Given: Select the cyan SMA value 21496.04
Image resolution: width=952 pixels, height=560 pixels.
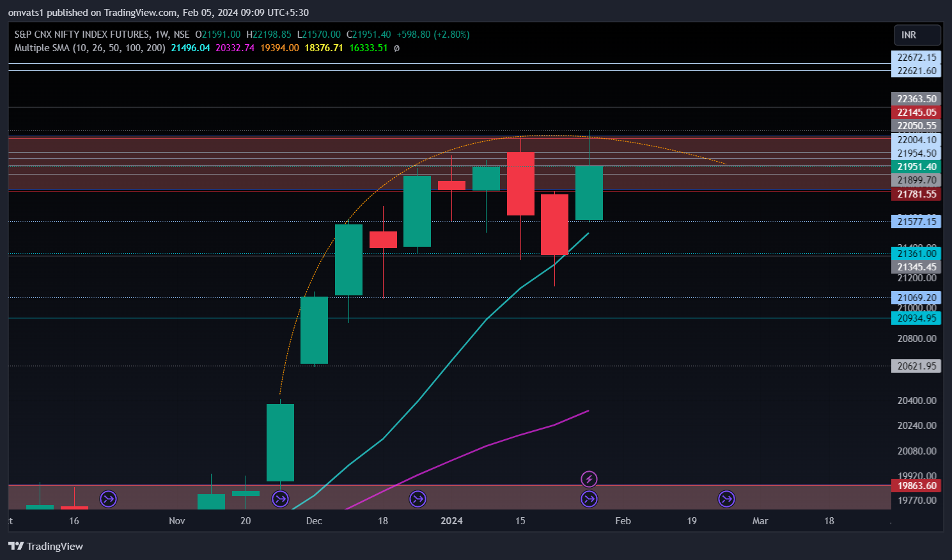Looking at the screenshot, I should point(191,48).
